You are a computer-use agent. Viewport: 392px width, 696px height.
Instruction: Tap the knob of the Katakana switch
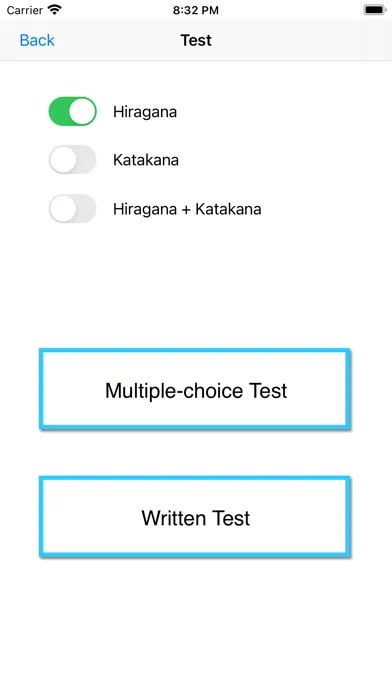pos(63,160)
